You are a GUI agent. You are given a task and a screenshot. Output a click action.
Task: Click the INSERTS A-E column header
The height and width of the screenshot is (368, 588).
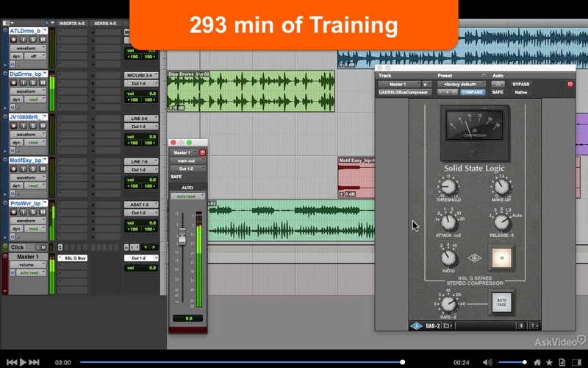(72, 24)
